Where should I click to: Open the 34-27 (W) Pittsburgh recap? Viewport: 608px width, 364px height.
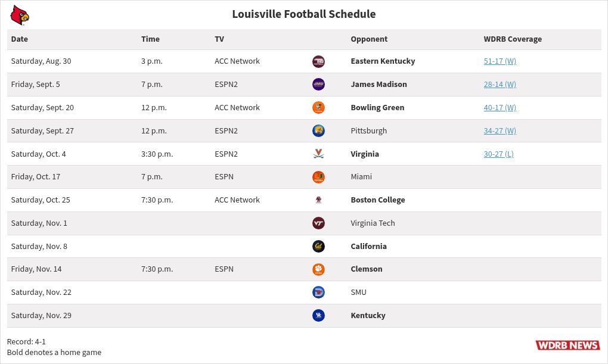tap(500, 131)
